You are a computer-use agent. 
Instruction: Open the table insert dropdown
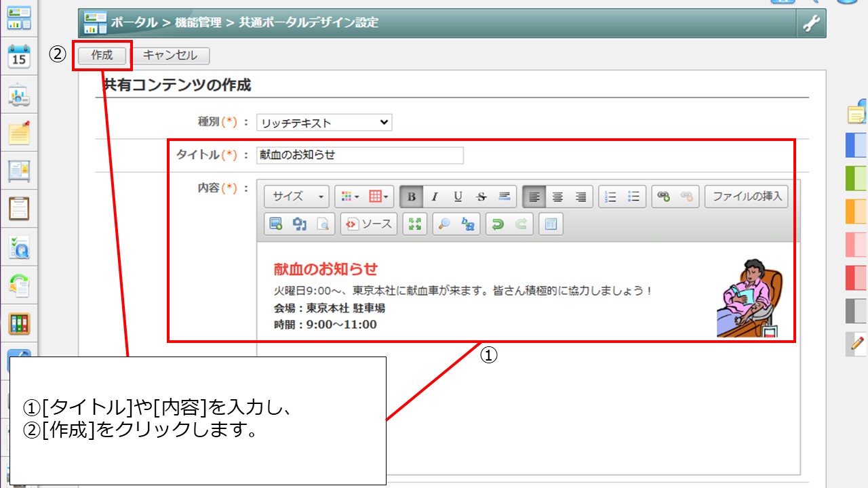pyautogui.click(x=379, y=197)
